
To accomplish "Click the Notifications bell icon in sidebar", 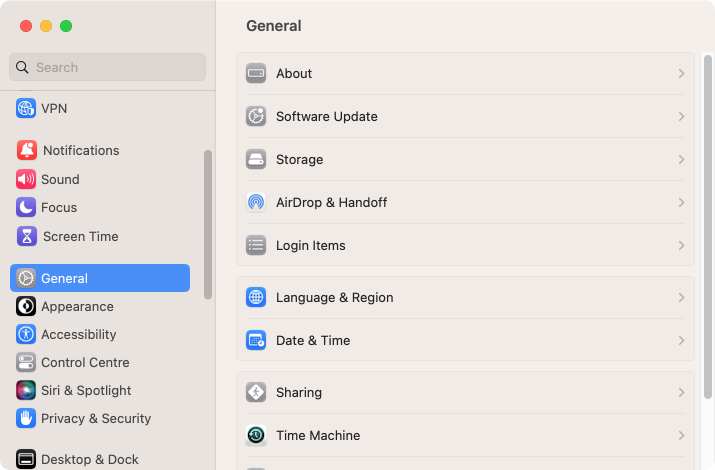I will tap(26, 150).
